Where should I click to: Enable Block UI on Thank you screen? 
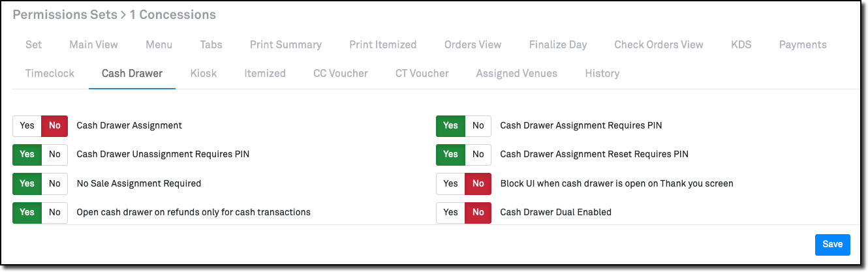[450, 183]
